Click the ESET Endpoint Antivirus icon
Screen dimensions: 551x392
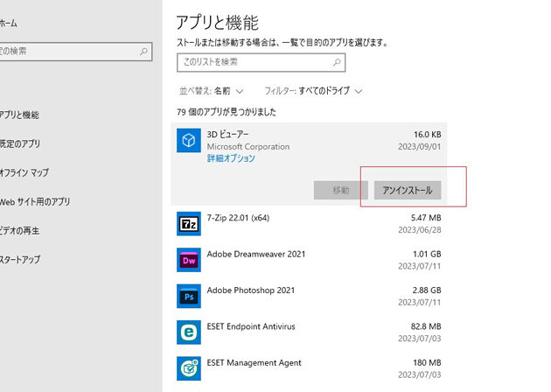click(x=189, y=332)
